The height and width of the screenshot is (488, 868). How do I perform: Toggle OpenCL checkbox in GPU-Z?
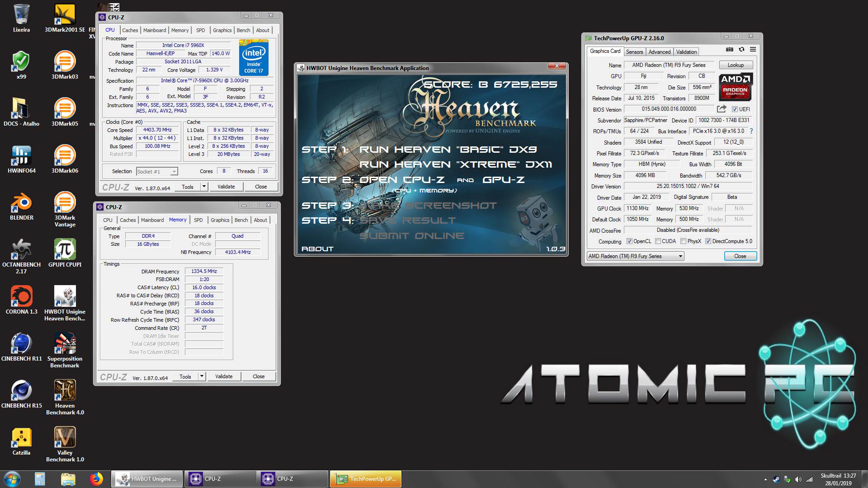tap(629, 241)
